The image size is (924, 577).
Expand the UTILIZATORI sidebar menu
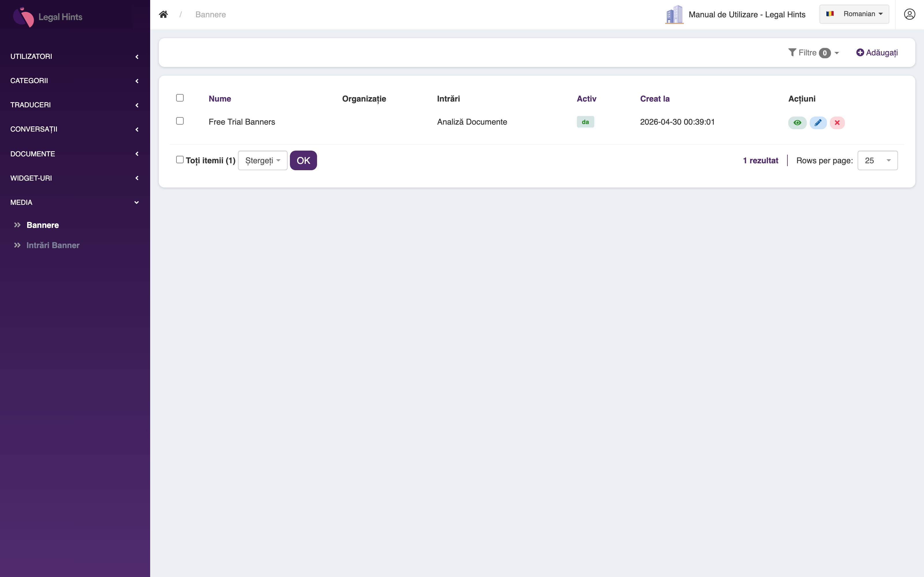75,57
